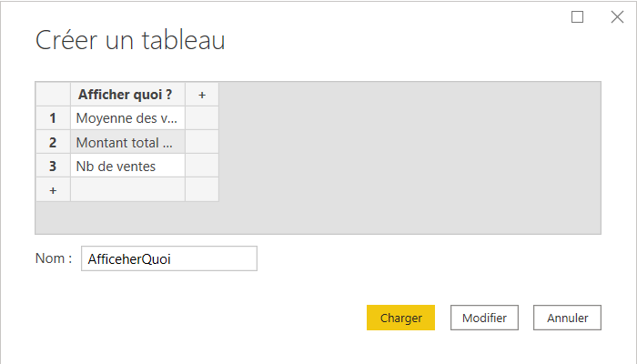Add a new row with the plus icon

click(53, 189)
